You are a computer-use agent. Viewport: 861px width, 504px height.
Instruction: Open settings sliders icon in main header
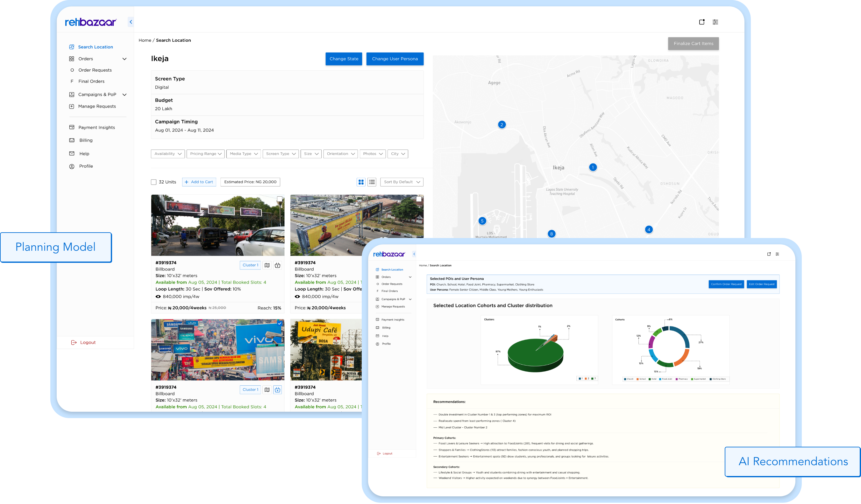(x=715, y=22)
